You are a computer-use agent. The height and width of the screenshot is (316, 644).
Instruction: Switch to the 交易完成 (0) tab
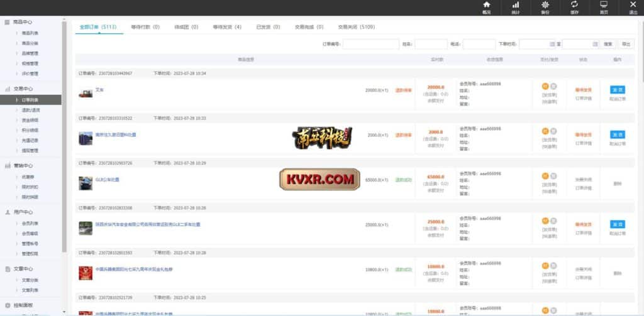(309, 27)
